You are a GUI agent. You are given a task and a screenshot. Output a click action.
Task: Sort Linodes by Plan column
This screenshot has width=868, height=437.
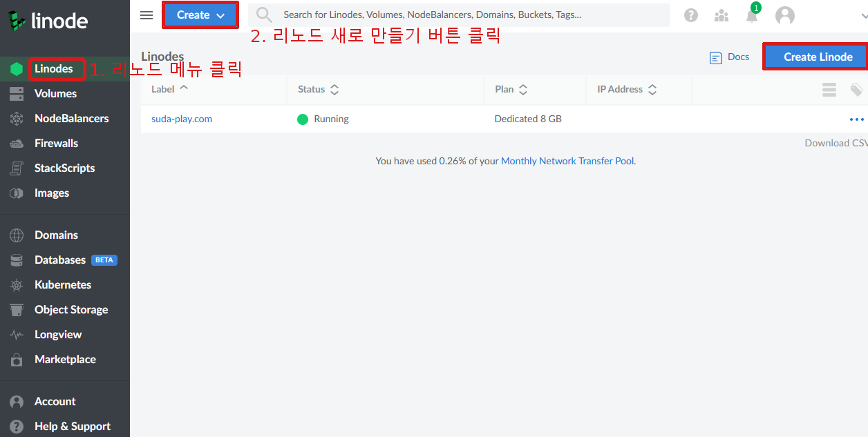[x=511, y=89]
